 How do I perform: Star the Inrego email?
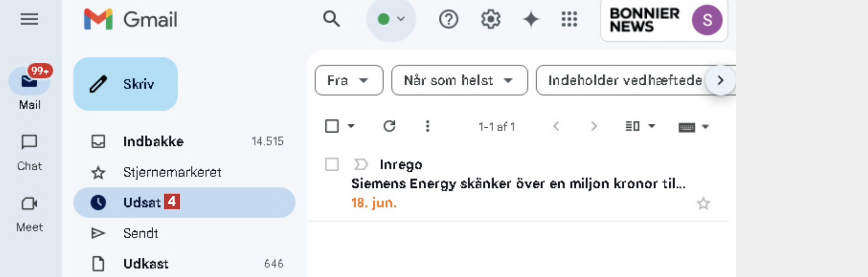coord(703,203)
